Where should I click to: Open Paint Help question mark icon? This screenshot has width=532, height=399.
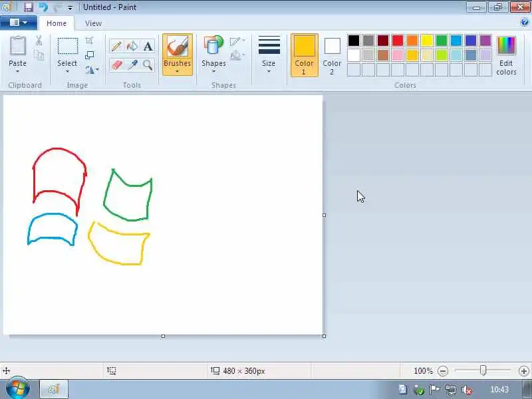coord(524,23)
